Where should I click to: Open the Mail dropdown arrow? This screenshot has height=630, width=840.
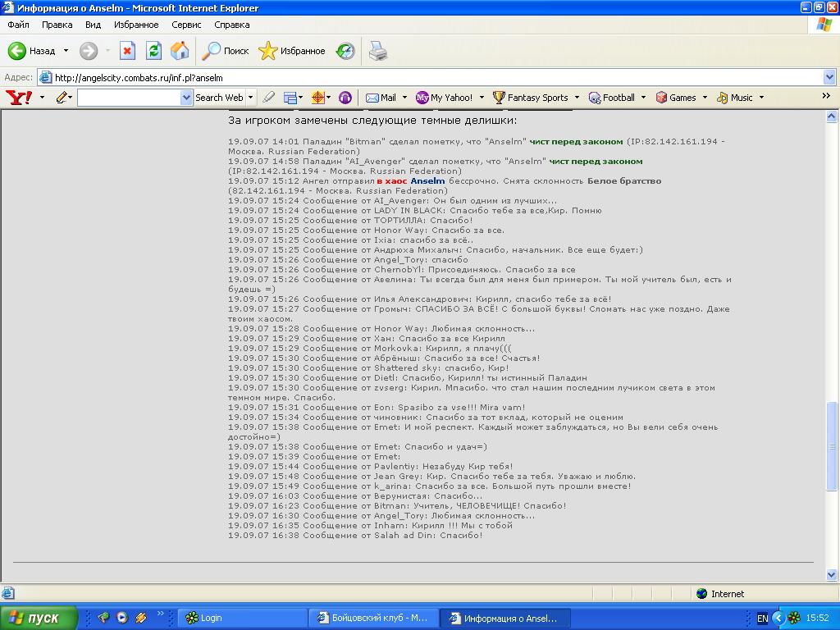coord(404,98)
